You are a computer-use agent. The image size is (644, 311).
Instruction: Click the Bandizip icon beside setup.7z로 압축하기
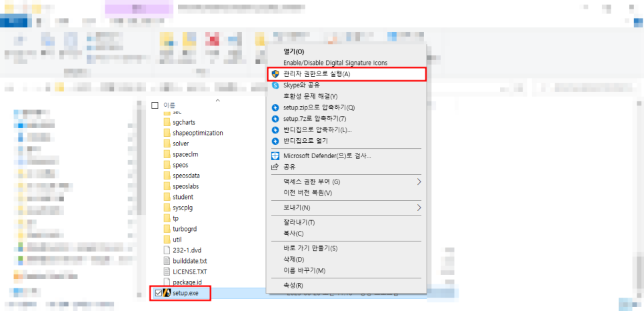pyautogui.click(x=275, y=119)
